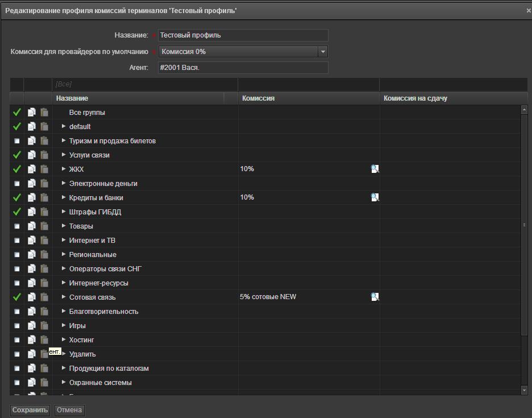Click the Отмена button
The height and width of the screenshot is (418, 532).
tap(69, 410)
